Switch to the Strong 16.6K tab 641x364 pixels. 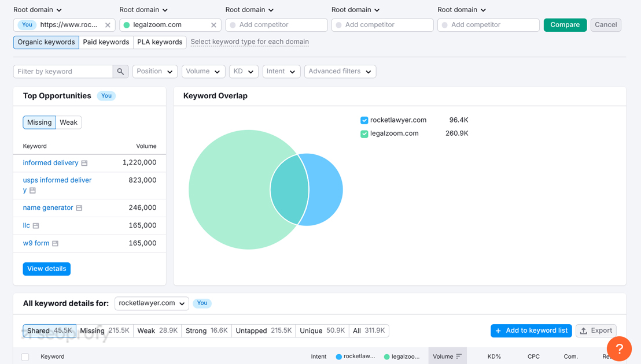pyautogui.click(x=207, y=330)
